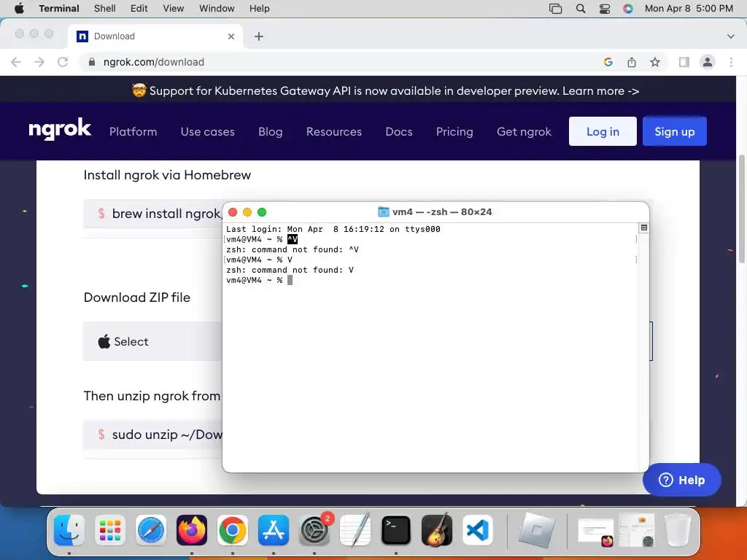
Task: Open Visual Studio Code from the Dock
Action: tap(478, 530)
